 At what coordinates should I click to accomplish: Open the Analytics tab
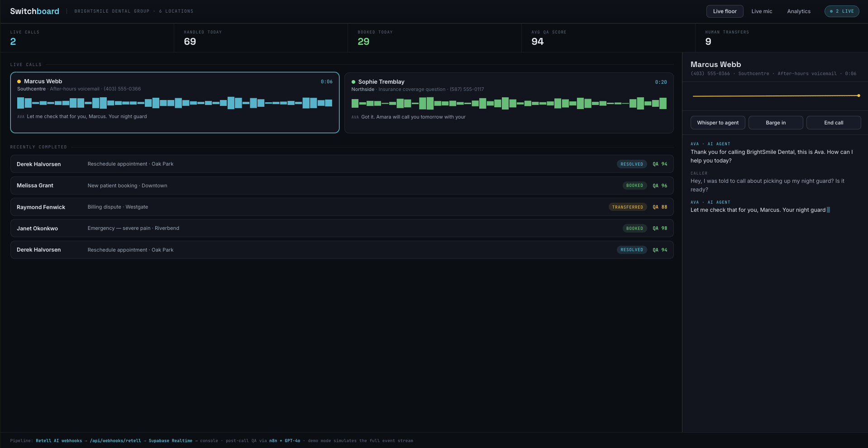point(798,11)
